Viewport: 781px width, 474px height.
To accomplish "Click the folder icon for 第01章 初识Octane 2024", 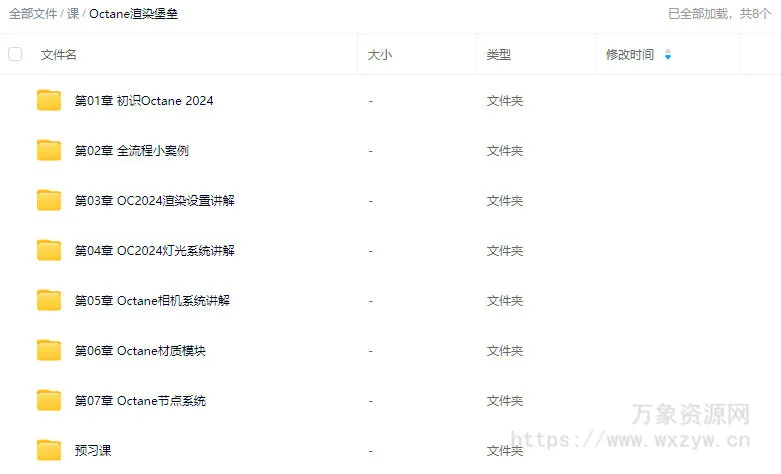I will [49, 100].
